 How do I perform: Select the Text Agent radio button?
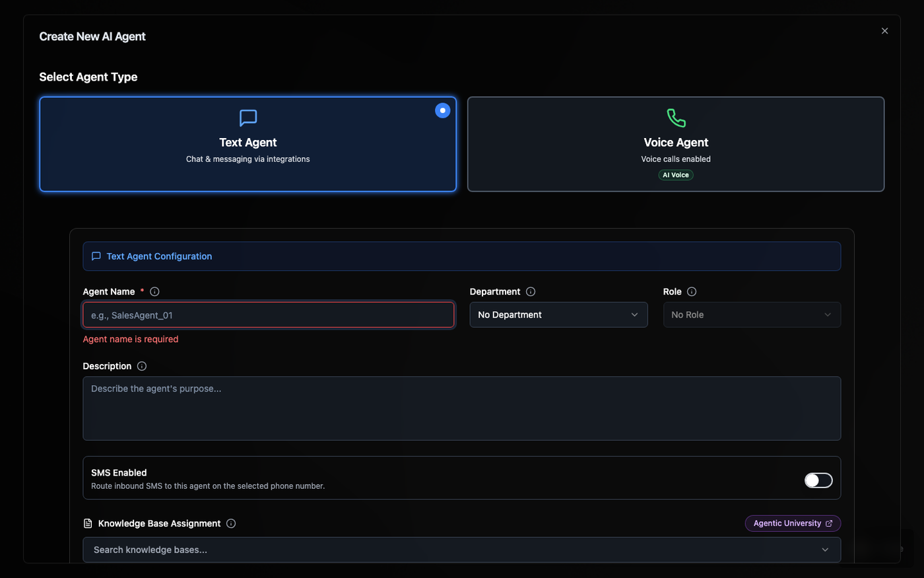tap(443, 110)
